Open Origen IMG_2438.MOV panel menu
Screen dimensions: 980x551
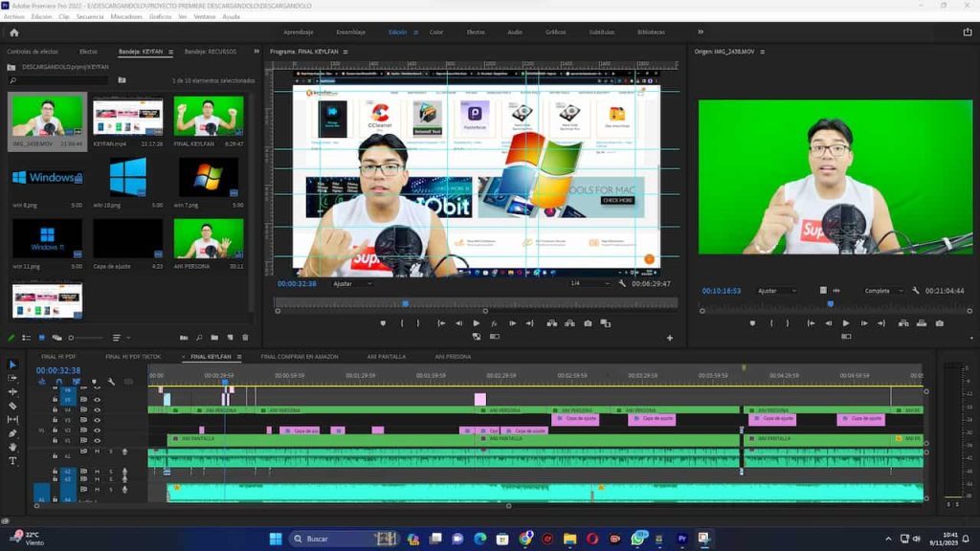pos(762,52)
